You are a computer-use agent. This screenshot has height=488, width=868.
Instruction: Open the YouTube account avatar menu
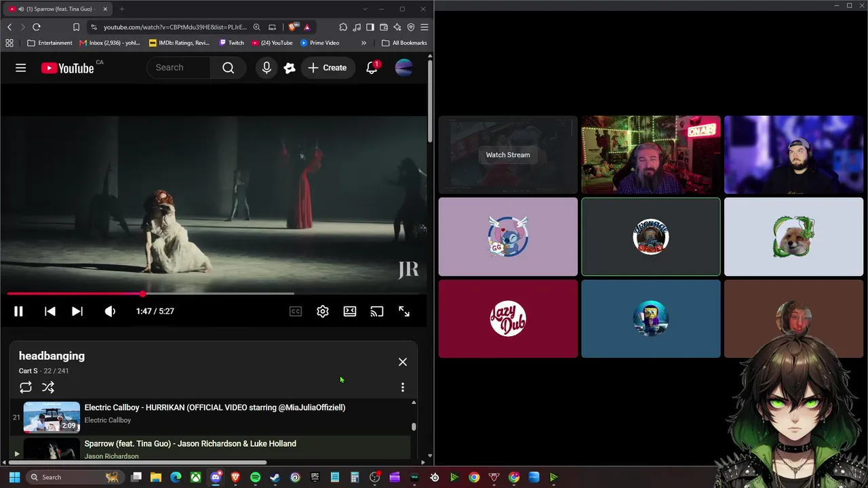403,68
